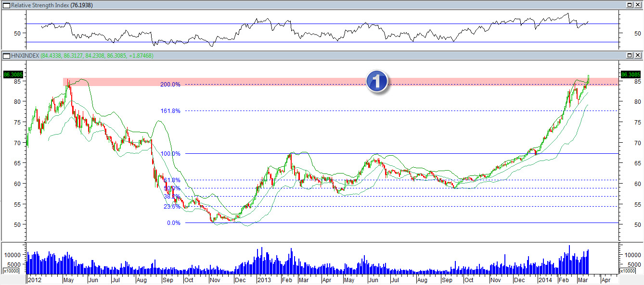The width and height of the screenshot is (644, 285).
Task: Maximize the Relative Strength Index pane
Action: [630, 5]
